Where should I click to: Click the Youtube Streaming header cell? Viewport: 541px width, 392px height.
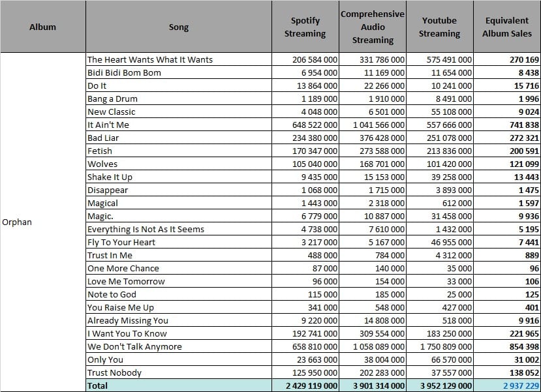[x=440, y=27]
